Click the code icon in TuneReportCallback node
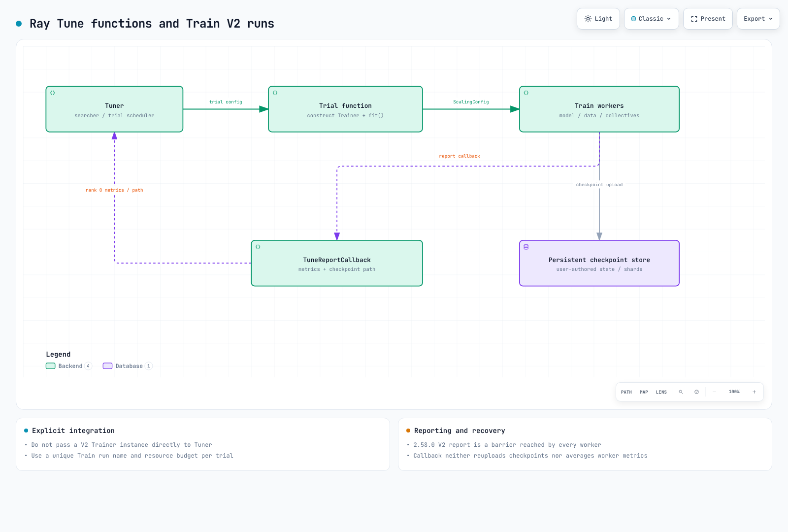The height and width of the screenshot is (532, 788). pos(258,247)
